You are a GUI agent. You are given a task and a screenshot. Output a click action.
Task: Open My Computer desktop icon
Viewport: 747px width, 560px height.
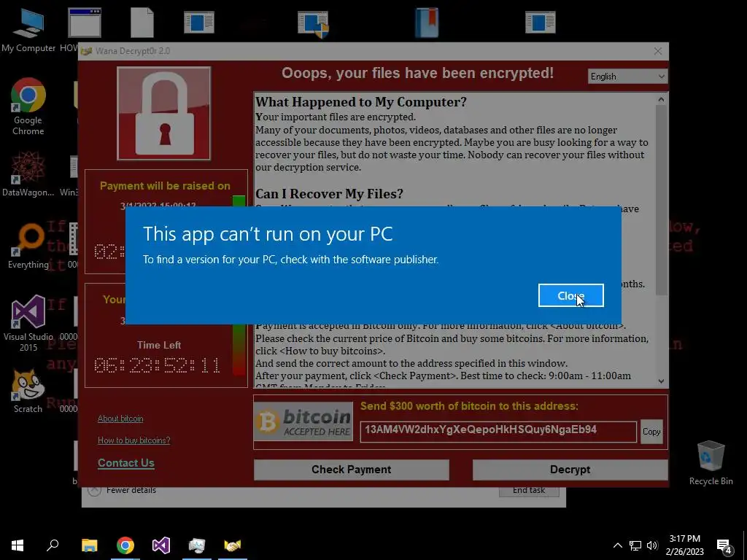pyautogui.click(x=28, y=30)
